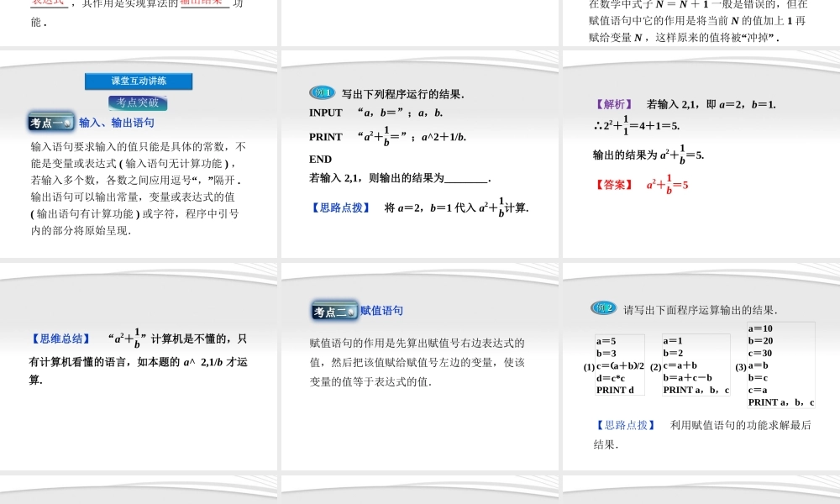Open the 例1 program slide thumbnail

(419, 155)
